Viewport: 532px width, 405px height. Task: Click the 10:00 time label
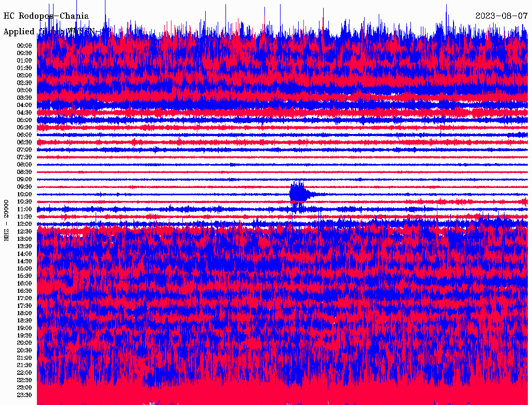(x=24, y=194)
